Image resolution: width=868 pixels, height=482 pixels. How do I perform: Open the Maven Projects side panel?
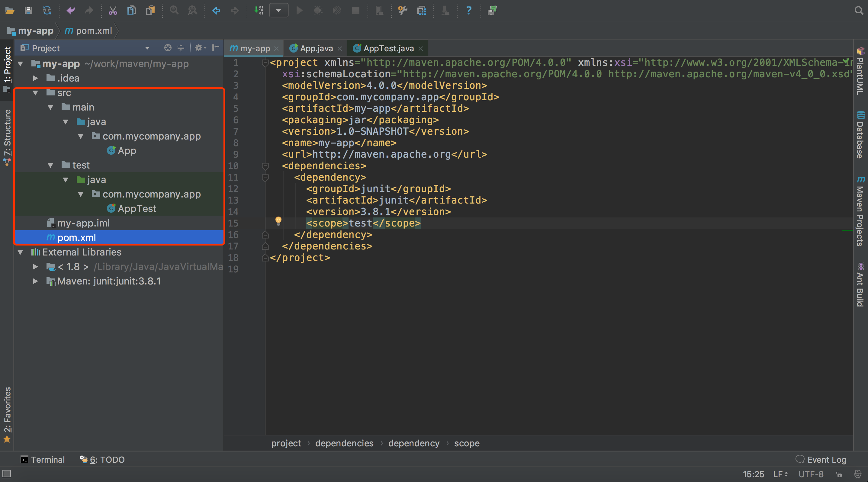tap(860, 211)
